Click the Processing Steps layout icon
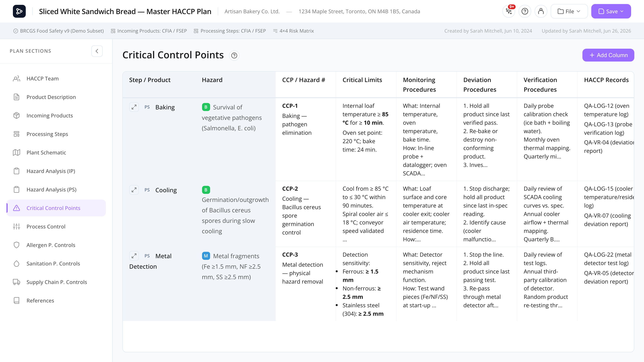Viewport: 644px width, 362px height. (17, 134)
